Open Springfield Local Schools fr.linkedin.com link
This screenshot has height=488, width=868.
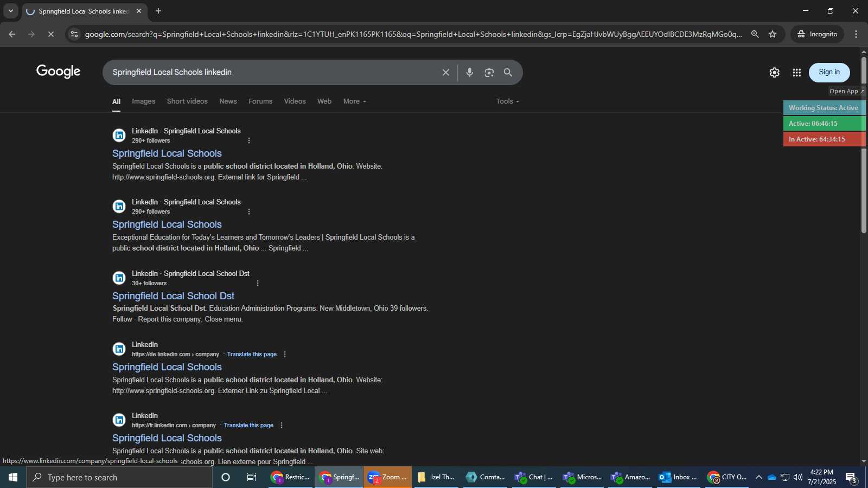click(167, 438)
